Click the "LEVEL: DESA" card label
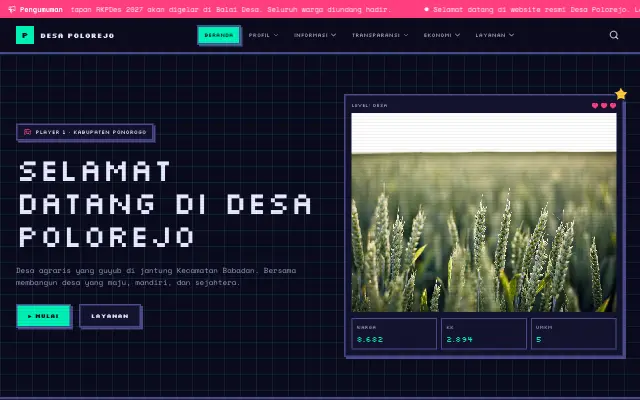 pos(369,105)
